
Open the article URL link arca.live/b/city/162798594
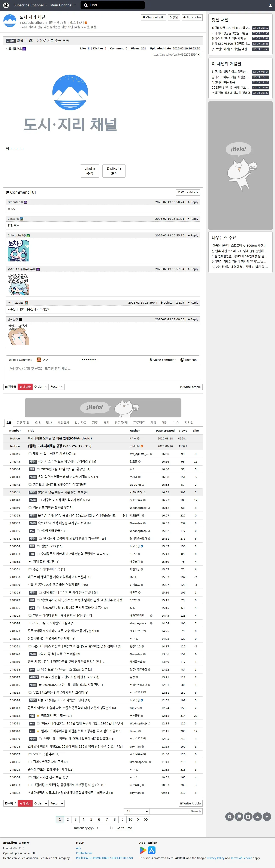175,55
